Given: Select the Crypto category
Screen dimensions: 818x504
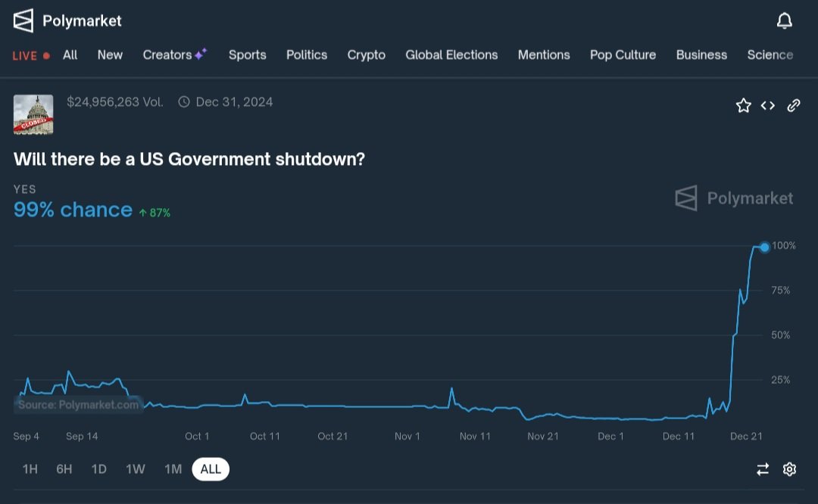Looking at the screenshot, I should pyautogui.click(x=367, y=54).
